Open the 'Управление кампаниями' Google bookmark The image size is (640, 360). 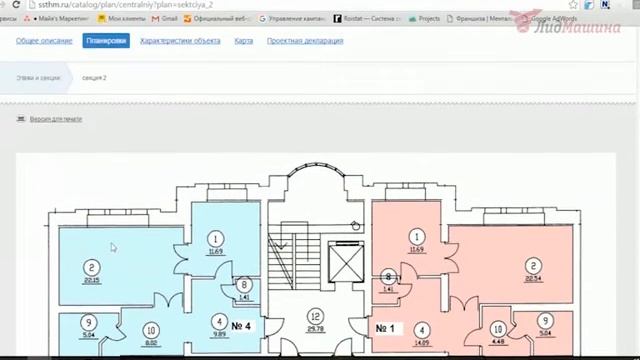pyautogui.click(x=292, y=19)
